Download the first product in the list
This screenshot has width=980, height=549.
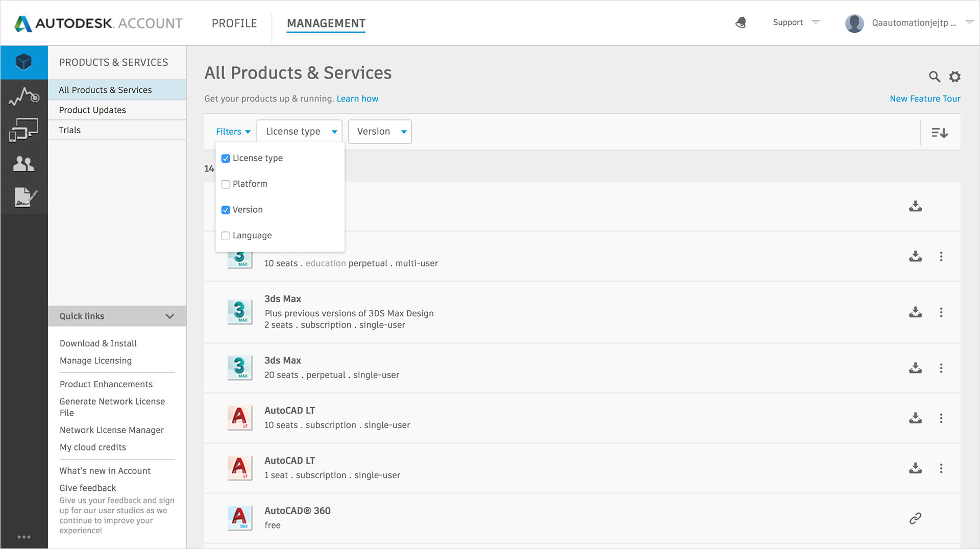coord(915,206)
